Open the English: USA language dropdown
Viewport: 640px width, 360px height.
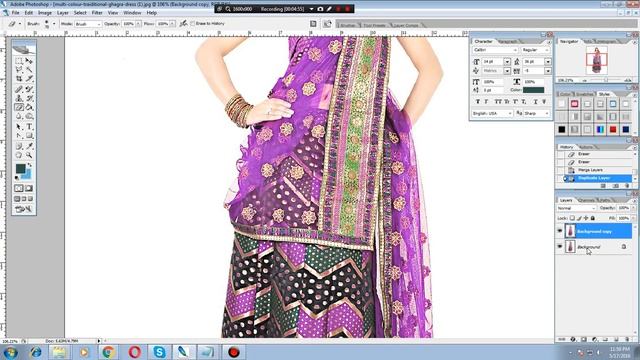492,113
